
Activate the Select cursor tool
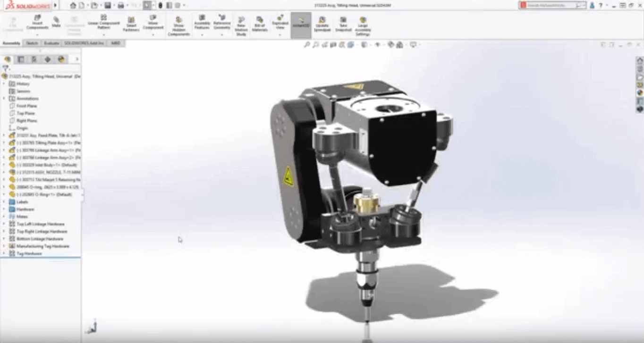click(147, 5)
